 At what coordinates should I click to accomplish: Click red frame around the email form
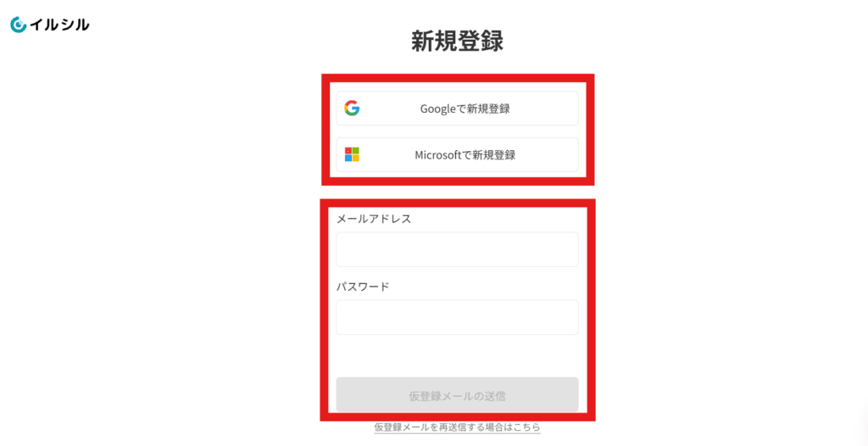458,203
